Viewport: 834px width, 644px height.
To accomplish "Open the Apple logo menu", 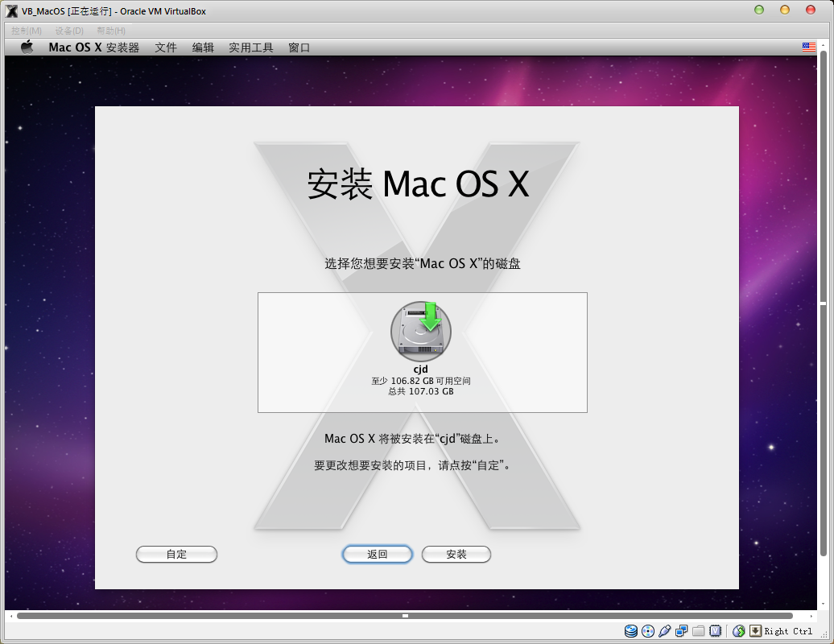I will point(27,47).
